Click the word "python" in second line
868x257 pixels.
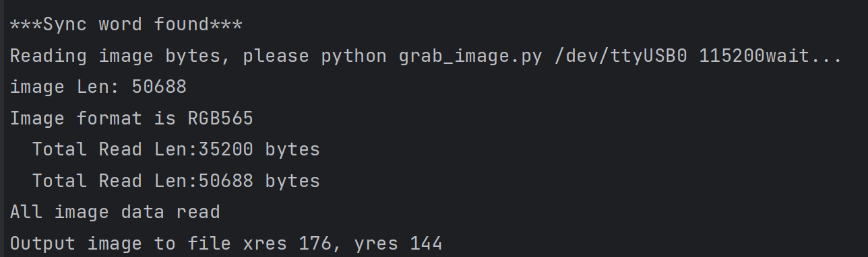(354, 57)
